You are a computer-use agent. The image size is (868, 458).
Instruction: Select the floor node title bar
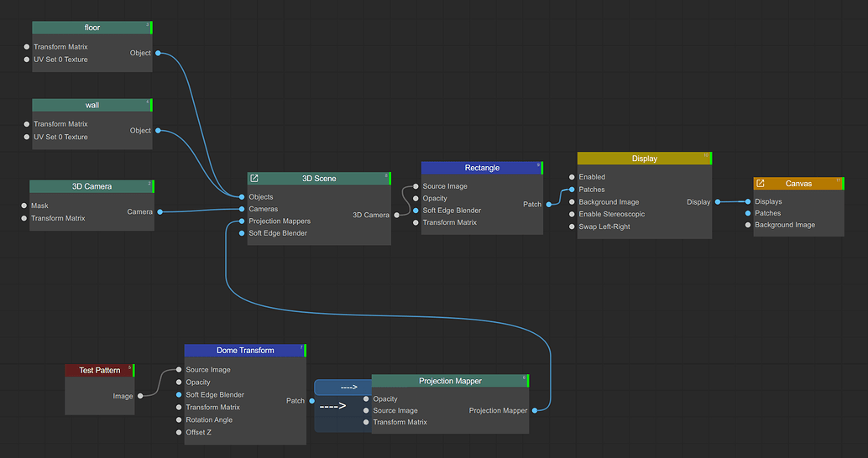[x=92, y=28]
